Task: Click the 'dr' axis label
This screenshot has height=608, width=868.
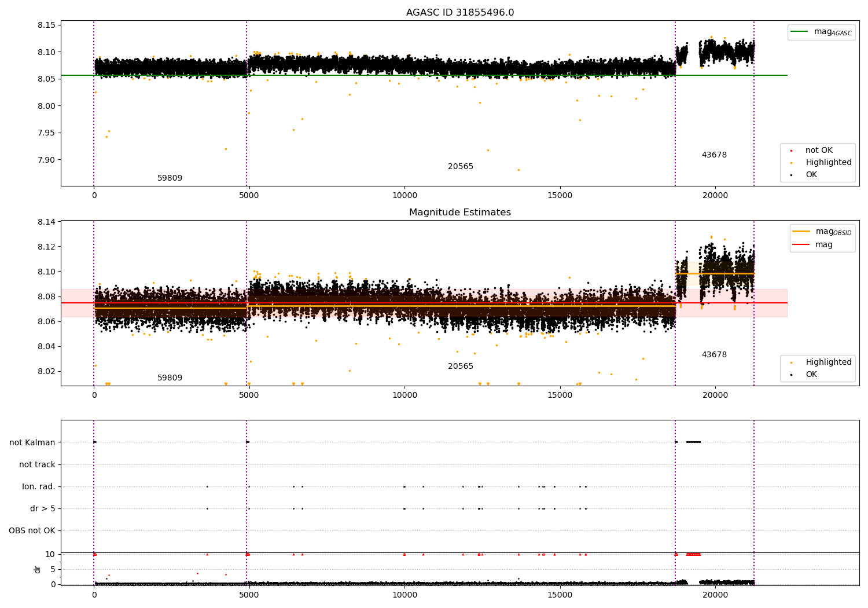Action: [38, 569]
